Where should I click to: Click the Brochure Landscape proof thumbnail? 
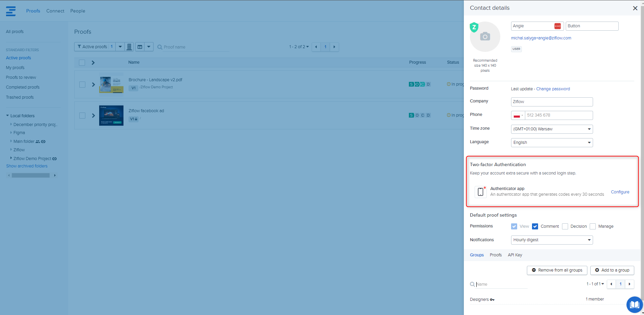[x=111, y=85]
